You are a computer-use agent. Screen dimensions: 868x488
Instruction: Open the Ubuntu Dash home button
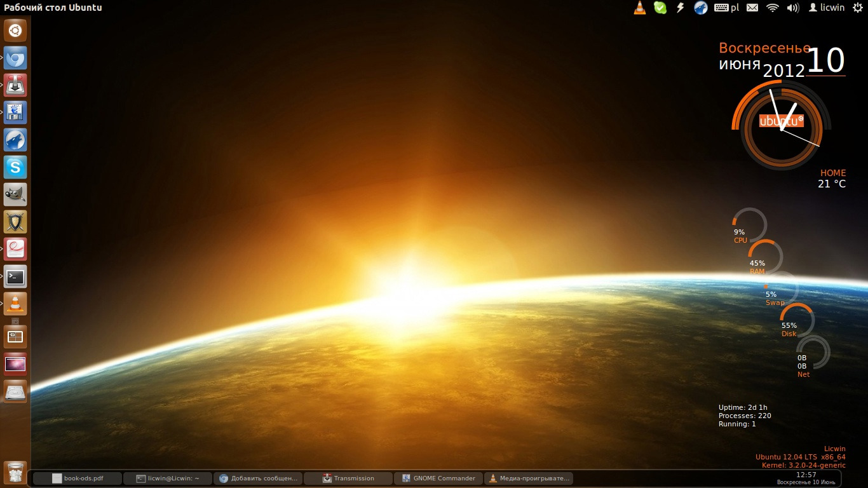pos(15,30)
